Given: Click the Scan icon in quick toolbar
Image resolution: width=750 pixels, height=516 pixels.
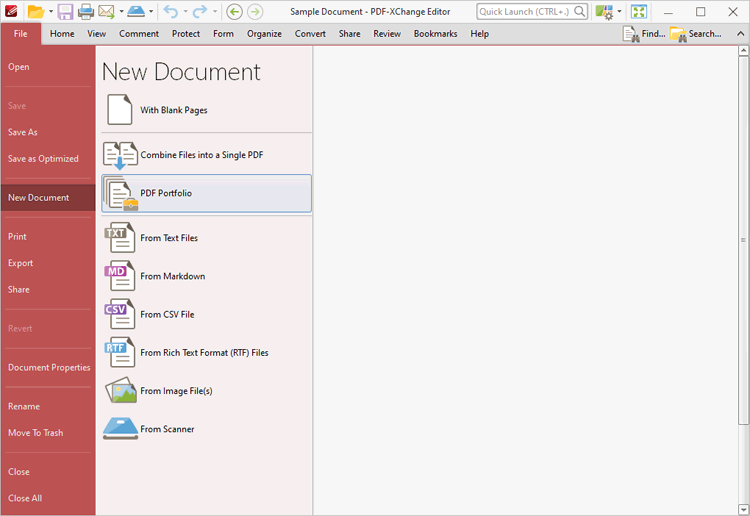Looking at the screenshot, I should point(136,11).
